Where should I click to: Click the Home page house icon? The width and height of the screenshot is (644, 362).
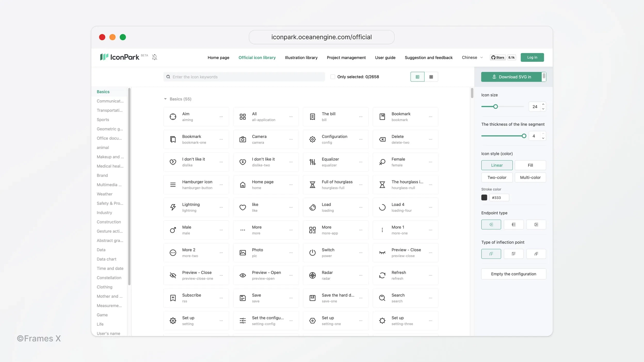pyautogui.click(x=243, y=185)
